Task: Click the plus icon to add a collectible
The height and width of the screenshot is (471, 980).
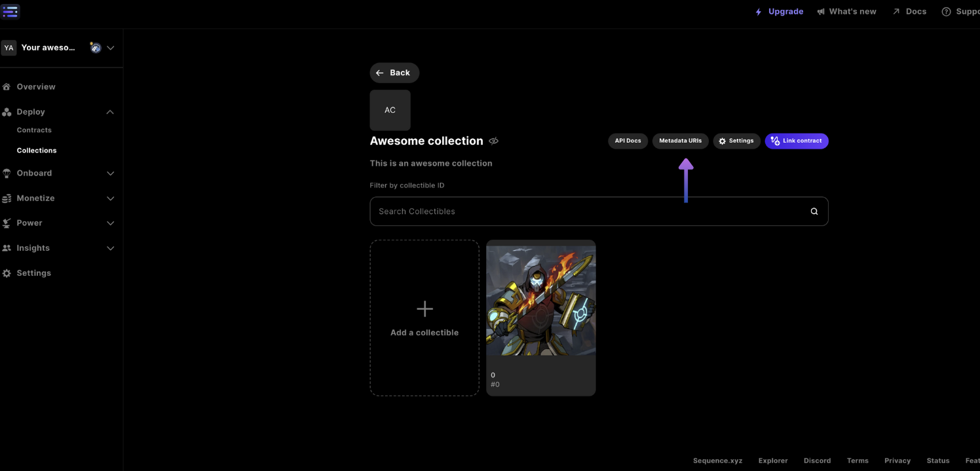Action: point(424,309)
